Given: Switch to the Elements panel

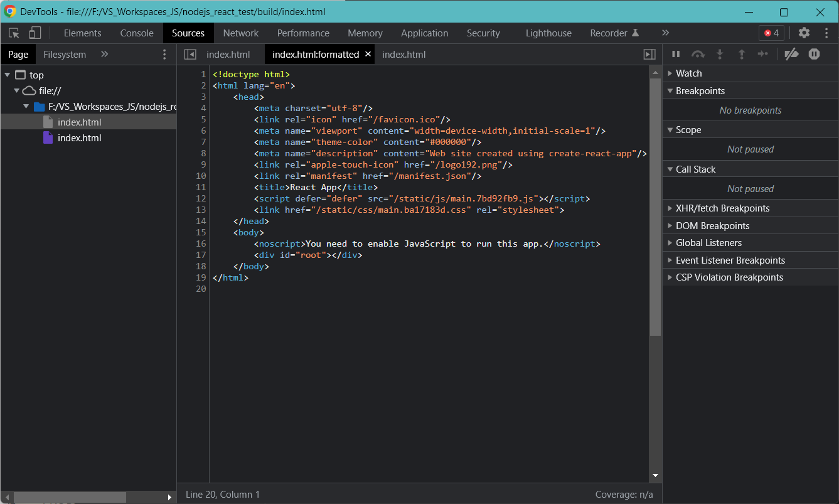Looking at the screenshot, I should [x=82, y=33].
